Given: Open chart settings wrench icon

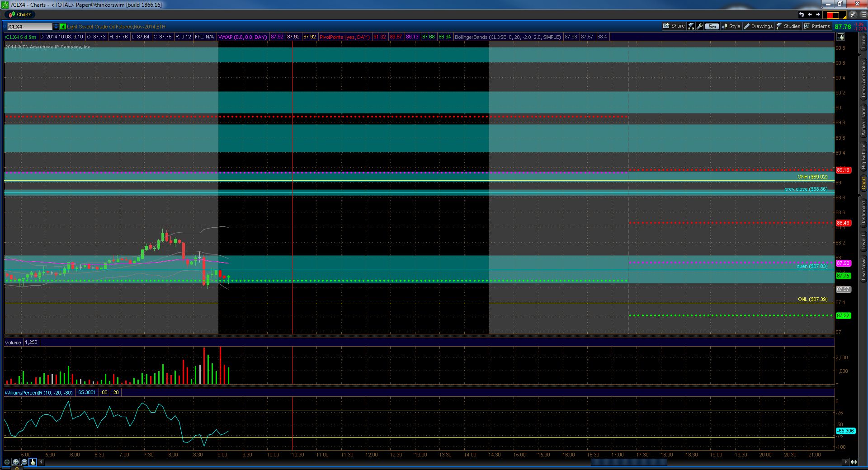Looking at the screenshot, I should point(700,26).
